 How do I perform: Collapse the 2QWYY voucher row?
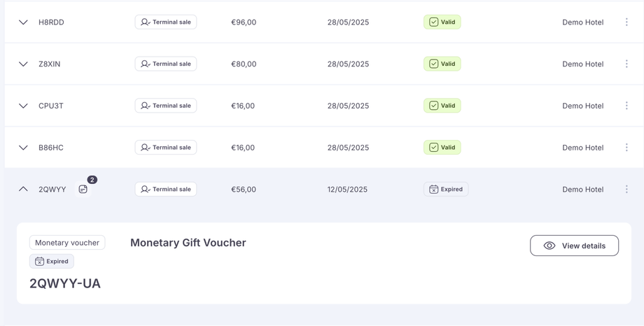tap(23, 189)
